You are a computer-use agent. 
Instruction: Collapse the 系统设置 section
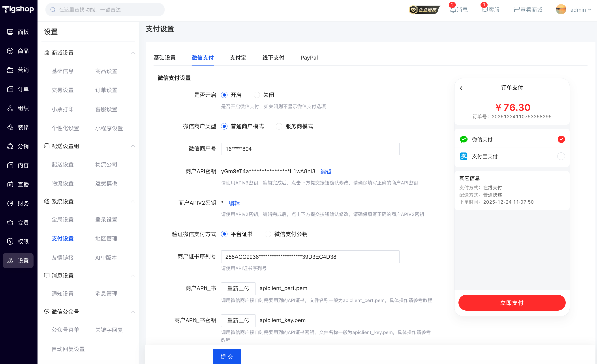point(133,201)
